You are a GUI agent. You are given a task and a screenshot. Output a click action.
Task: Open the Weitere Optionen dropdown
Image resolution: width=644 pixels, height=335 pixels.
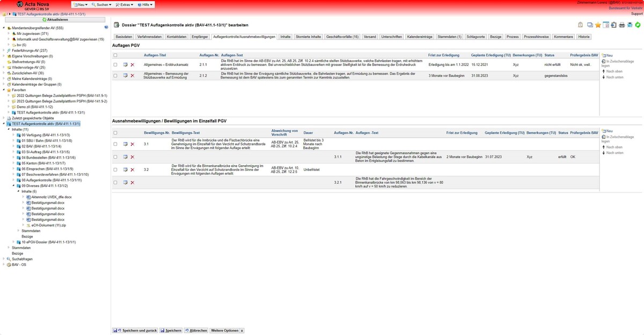click(x=226, y=331)
